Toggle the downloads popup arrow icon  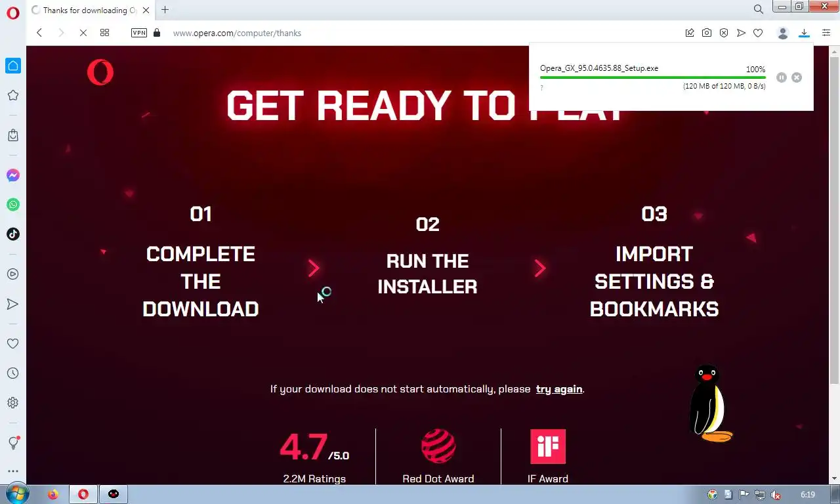pos(804,33)
